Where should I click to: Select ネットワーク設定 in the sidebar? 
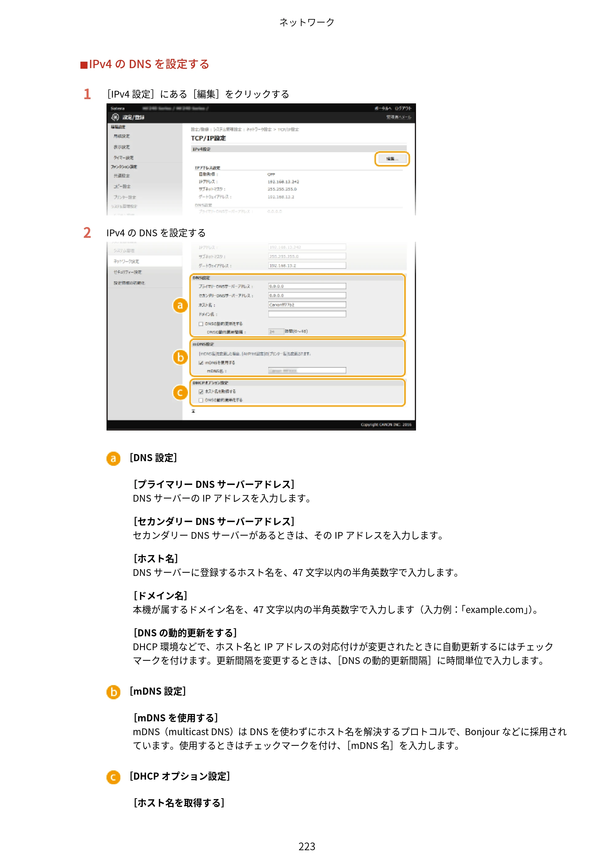point(126,262)
